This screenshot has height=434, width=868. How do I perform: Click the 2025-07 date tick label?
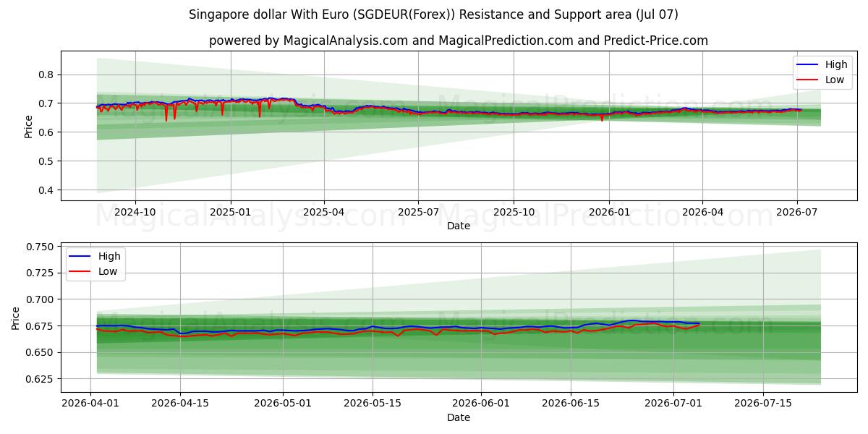coord(418,212)
